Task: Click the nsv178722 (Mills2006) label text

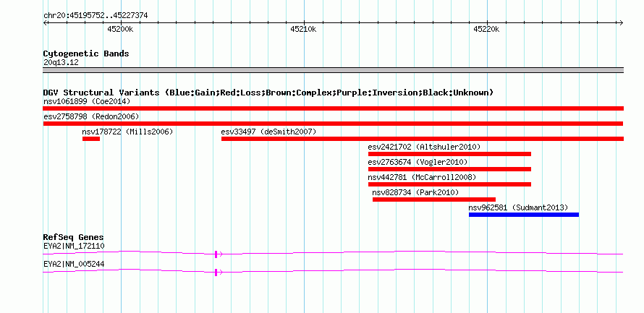Action: coord(127,132)
